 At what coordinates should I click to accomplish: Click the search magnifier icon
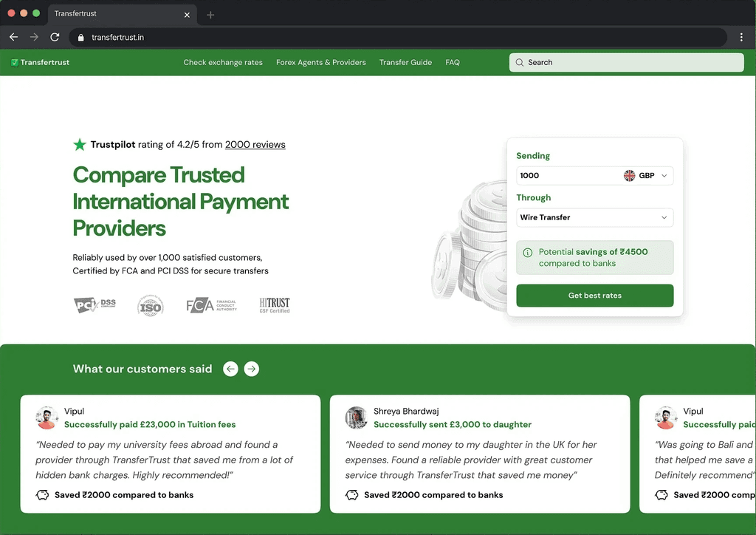click(519, 62)
